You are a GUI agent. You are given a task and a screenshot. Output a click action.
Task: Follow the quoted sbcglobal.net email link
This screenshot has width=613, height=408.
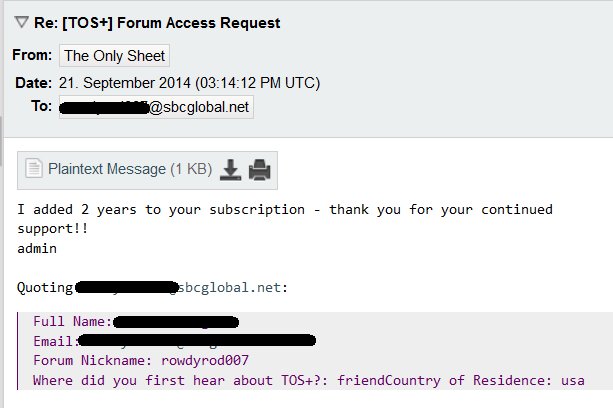[x=180, y=288]
